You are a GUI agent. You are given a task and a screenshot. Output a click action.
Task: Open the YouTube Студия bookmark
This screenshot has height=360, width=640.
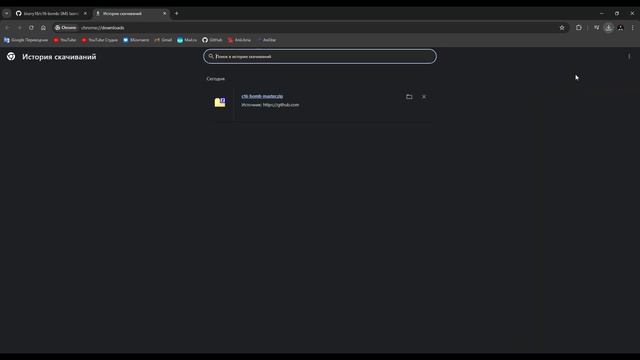(100, 40)
